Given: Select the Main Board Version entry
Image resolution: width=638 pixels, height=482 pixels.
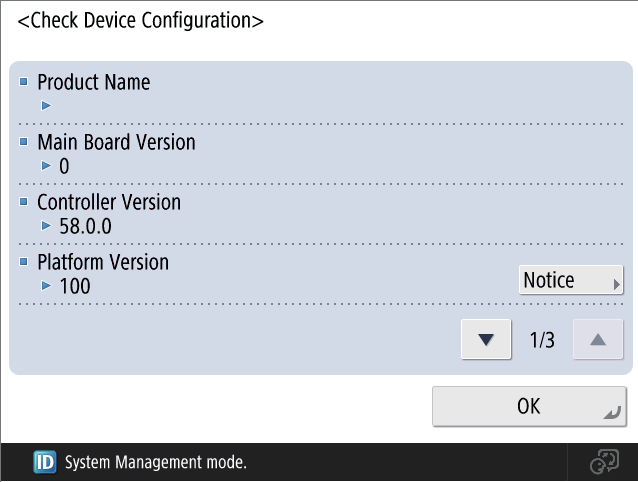Looking at the screenshot, I should pyautogui.click(x=321, y=155).
